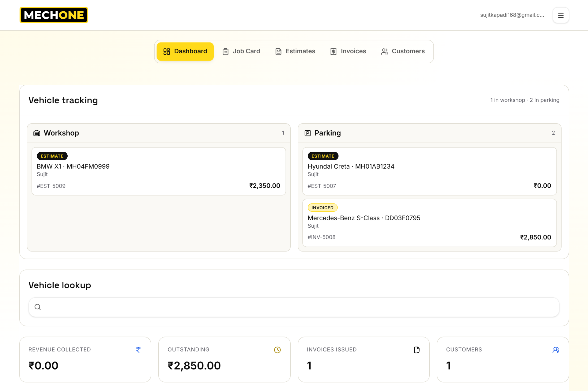Click "1 in workshop · 2 in parking" summary
The width and height of the screenshot is (588, 391).
tap(525, 100)
